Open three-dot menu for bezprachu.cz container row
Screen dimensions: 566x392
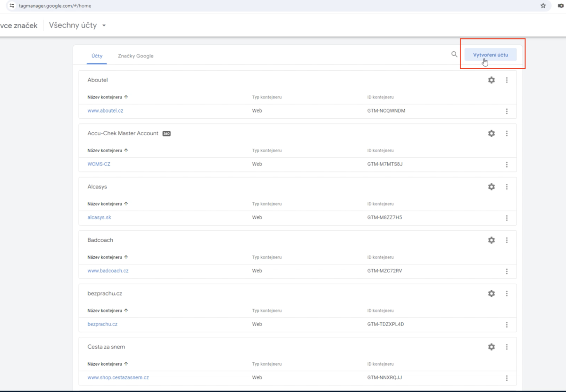[507, 325]
